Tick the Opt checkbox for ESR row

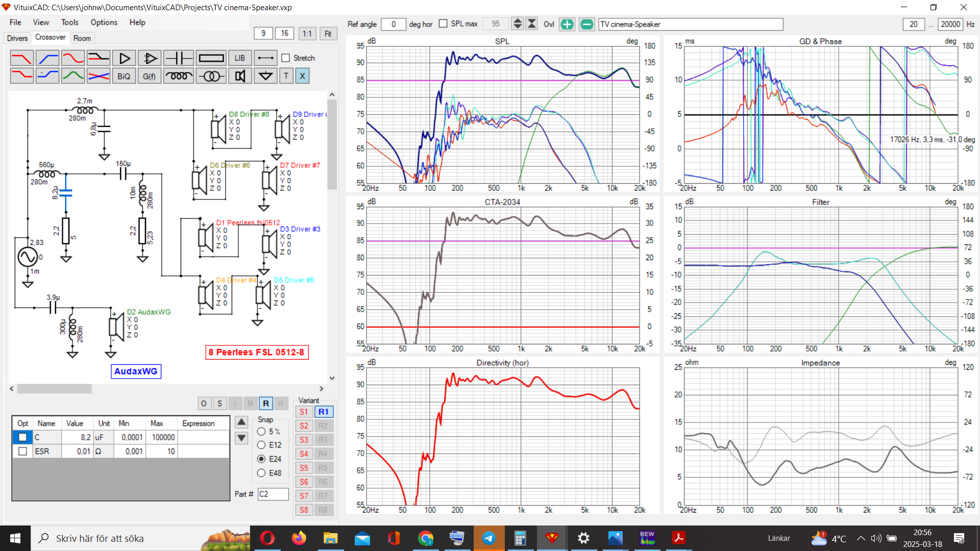click(22, 452)
